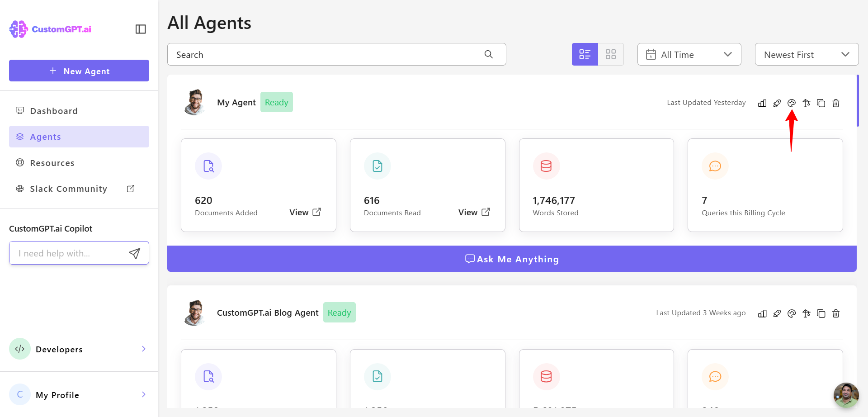Screen dimensions: 868x417
Task: Click the Ready status badge of My Agent
Action: tap(277, 102)
